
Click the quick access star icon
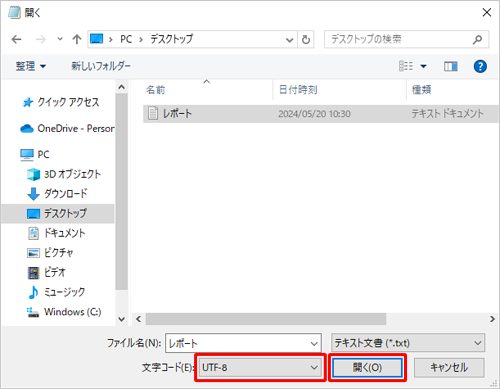(28, 102)
